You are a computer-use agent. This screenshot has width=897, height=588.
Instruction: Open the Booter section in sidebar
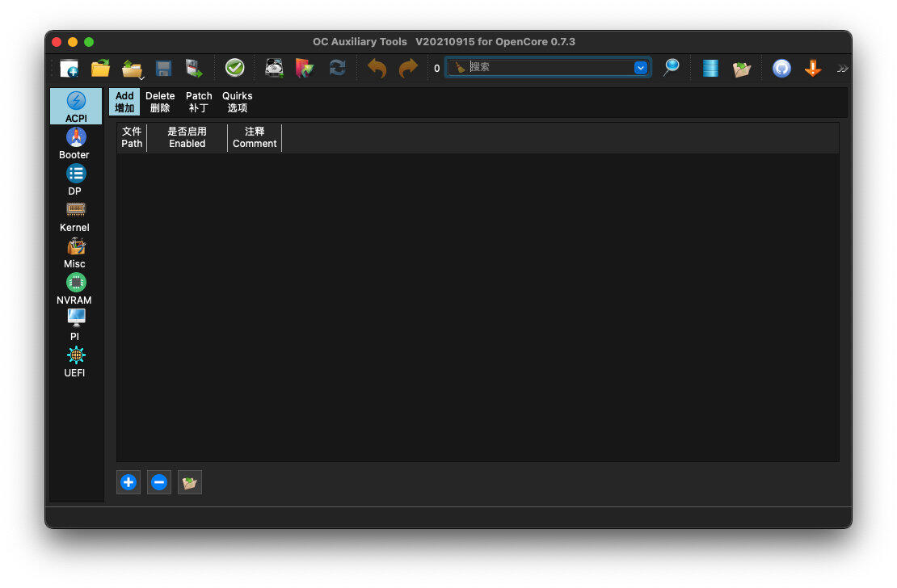click(75, 143)
